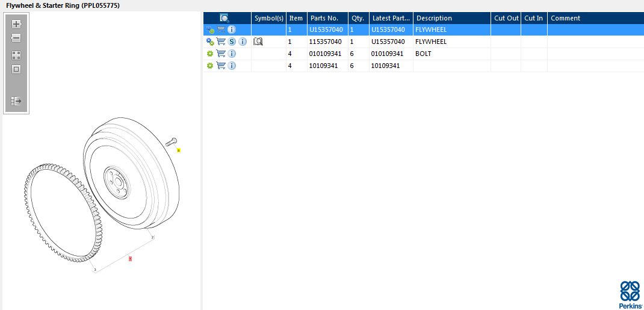Add bolt 010109341 to cart
The width and height of the screenshot is (644, 310).
click(221, 54)
